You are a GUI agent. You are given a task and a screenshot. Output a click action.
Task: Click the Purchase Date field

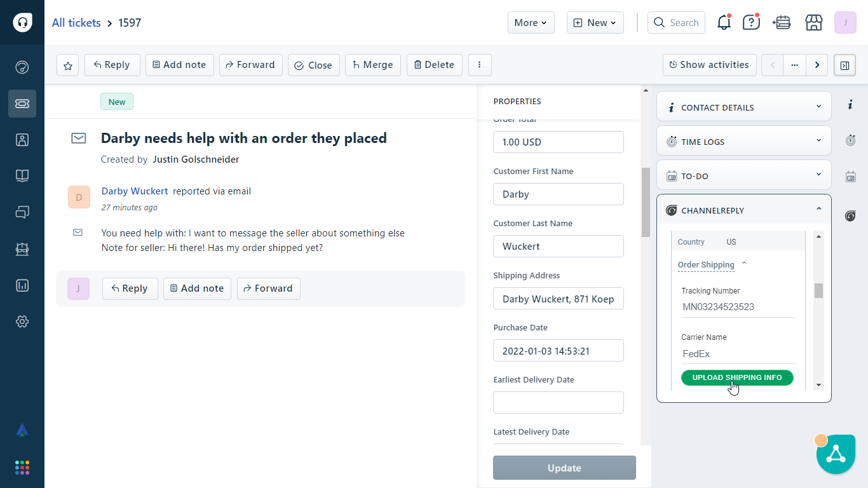pos(559,350)
